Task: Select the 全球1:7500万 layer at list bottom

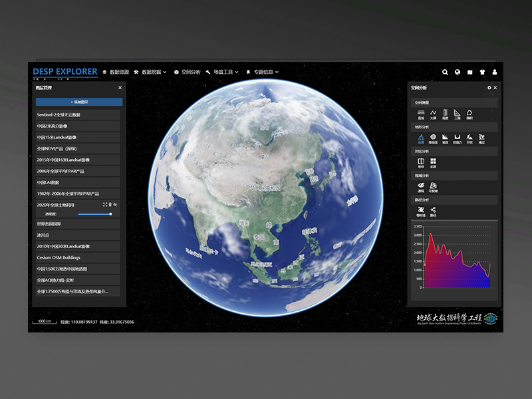Action: pos(78,291)
